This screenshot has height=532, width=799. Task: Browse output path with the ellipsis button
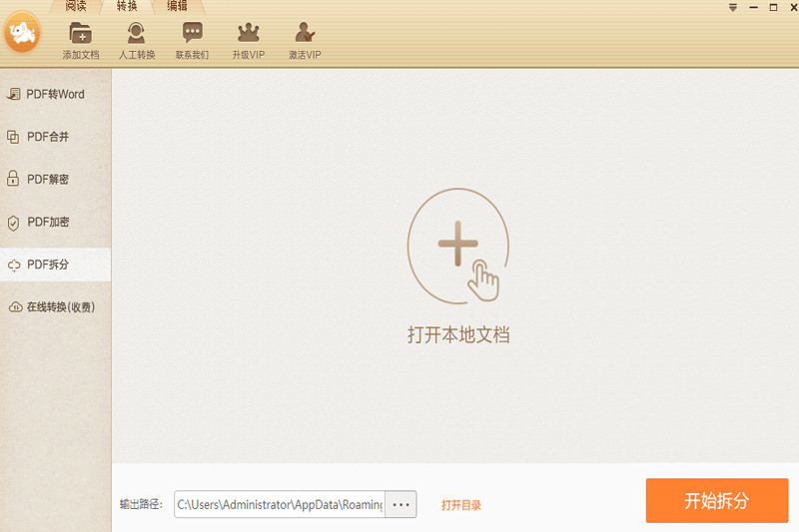click(401, 505)
